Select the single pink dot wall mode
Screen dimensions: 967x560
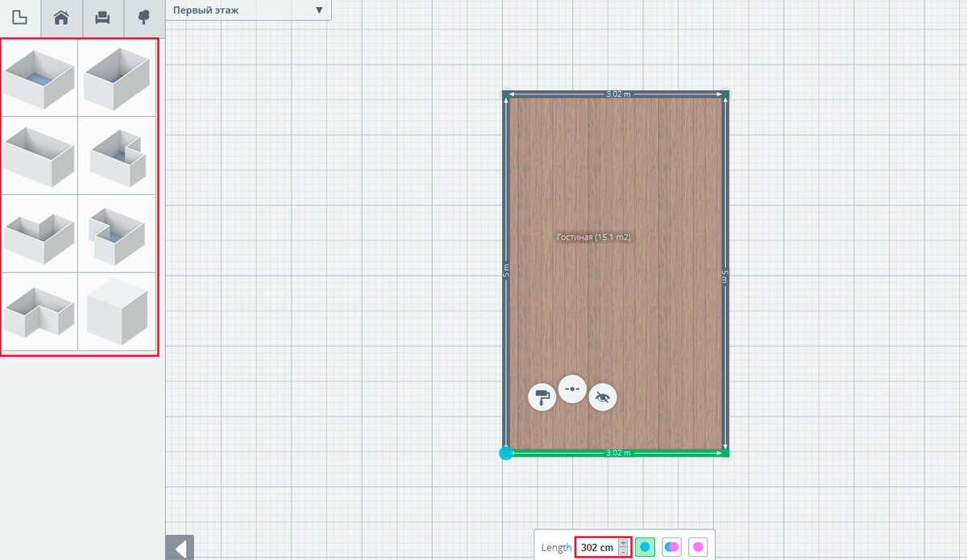coord(698,547)
